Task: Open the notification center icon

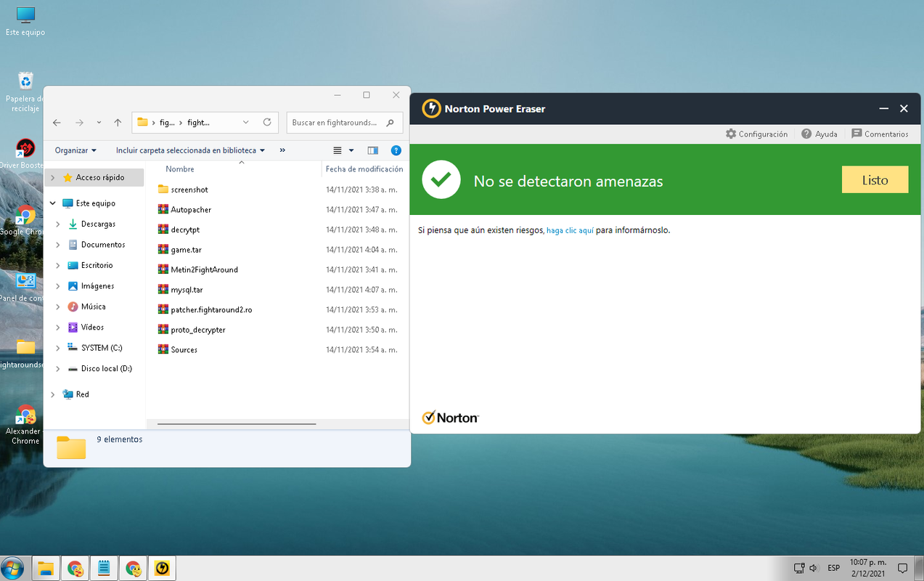Action: coord(903,568)
